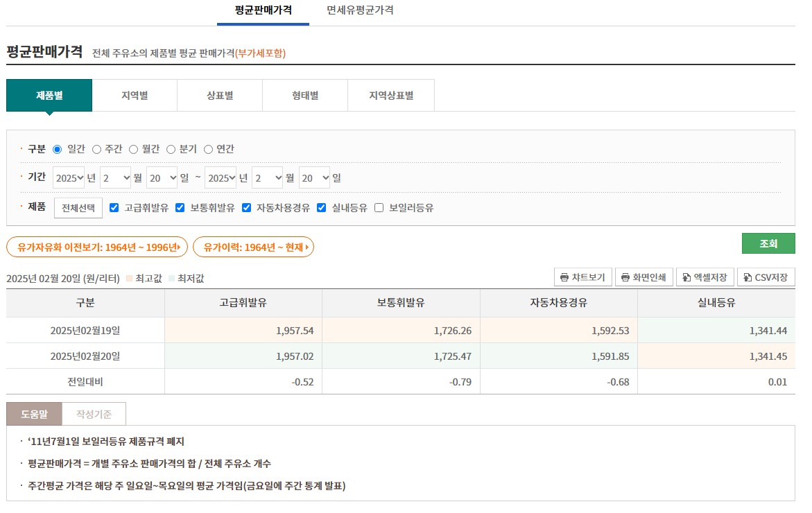Click the 화면인쇄 button label
This screenshot has width=812, height=513.
coord(650,277)
